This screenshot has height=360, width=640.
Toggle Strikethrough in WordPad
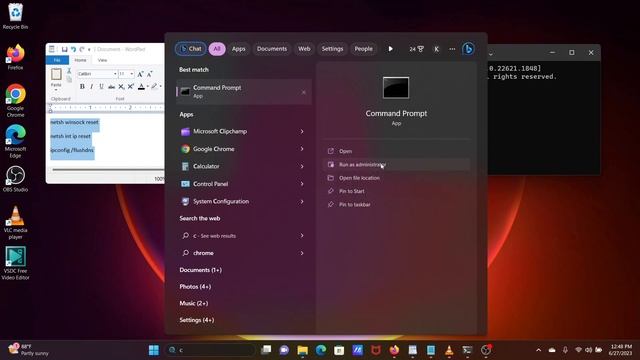111,87
